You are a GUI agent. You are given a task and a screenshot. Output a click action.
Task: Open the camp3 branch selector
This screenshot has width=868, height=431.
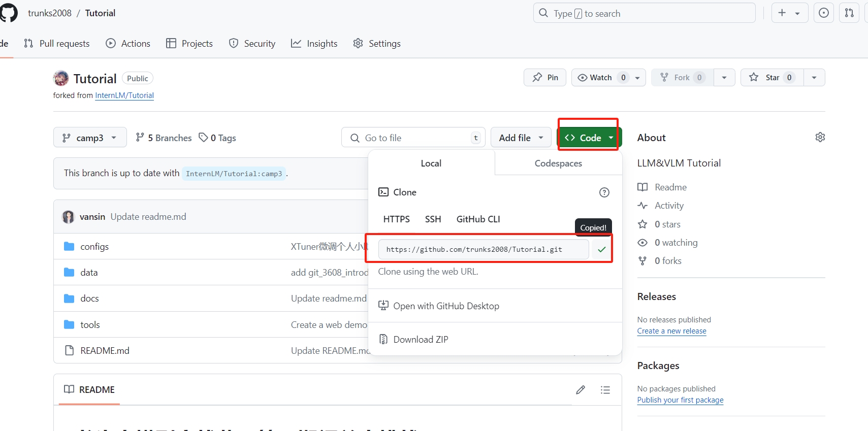point(90,138)
